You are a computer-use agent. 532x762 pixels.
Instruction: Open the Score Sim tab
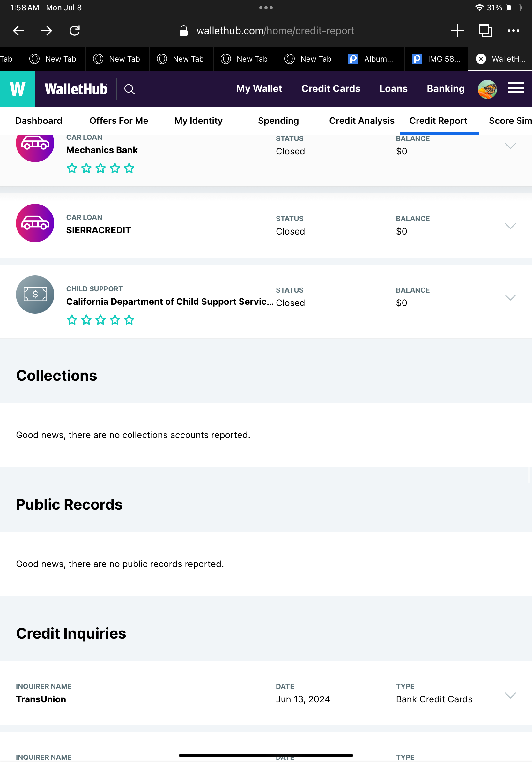(x=510, y=121)
